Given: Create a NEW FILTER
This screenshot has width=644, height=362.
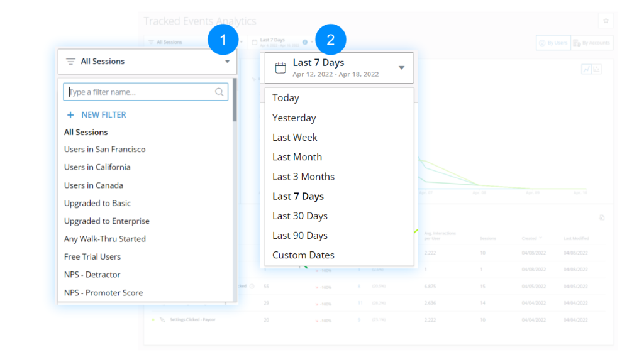Looking at the screenshot, I should [103, 115].
